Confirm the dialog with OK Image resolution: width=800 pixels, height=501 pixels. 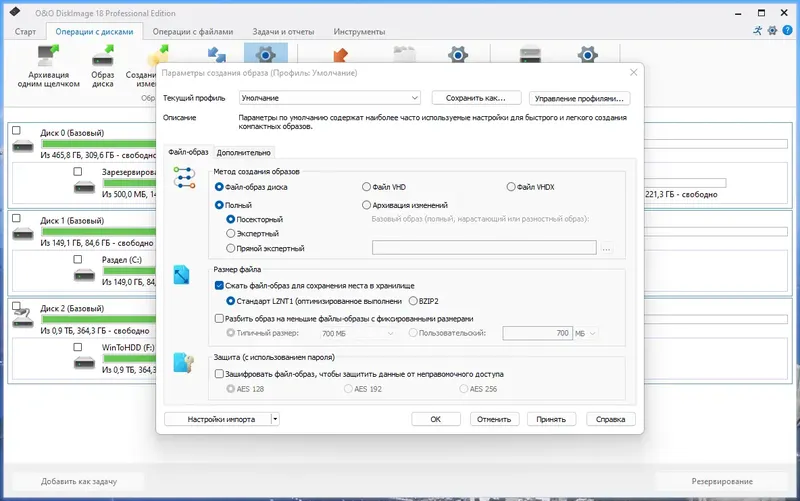click(x=436, y=419)
